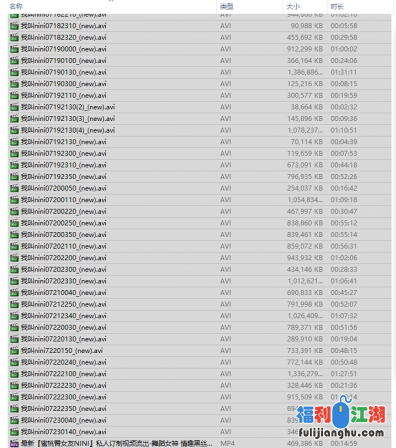This screenshot has width=396, height=448.
Task: Select file nini07222100_(new).avi
Action: point(199,374)
